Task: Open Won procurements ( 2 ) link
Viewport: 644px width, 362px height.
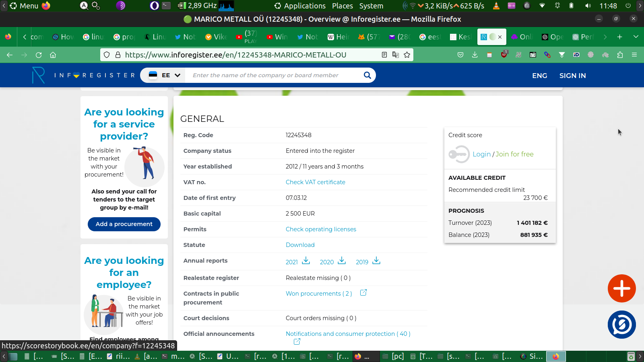Action: click(x=319, y=294)
